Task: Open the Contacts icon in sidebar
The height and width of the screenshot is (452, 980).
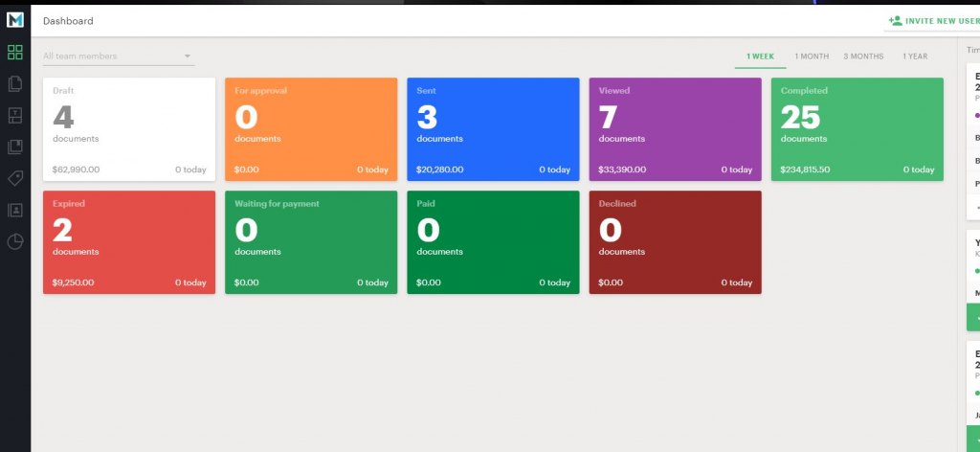Action: coord(14,210)
